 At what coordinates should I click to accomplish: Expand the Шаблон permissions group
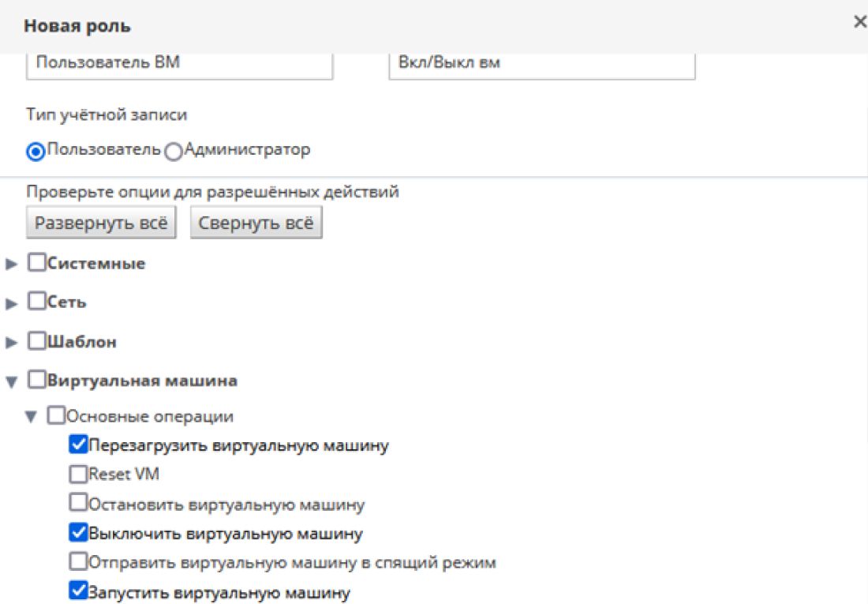[x=12, y=343]
